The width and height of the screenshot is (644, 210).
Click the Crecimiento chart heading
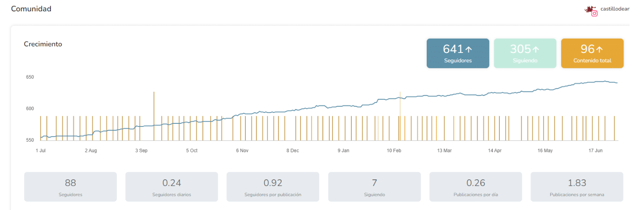pyautogui.click(x=43, y=44)
